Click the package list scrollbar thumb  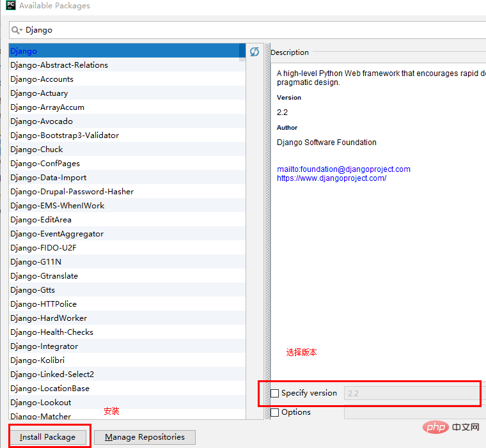coord(242,52)
